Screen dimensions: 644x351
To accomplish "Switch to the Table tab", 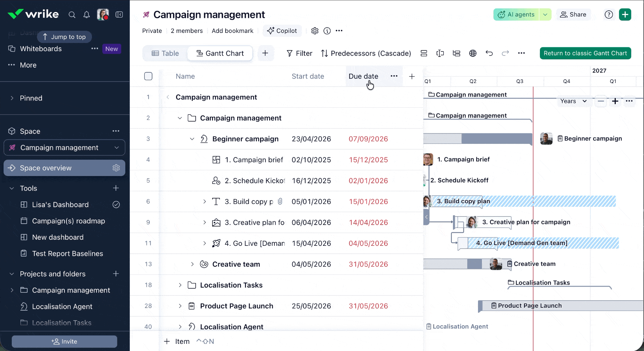I will pos(165,53).
